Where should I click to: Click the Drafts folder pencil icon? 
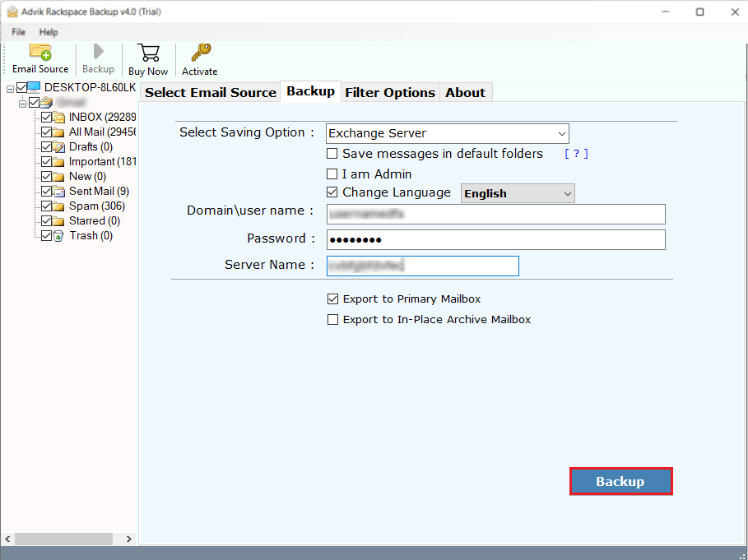pyautogui.click(x=58, y=147)
